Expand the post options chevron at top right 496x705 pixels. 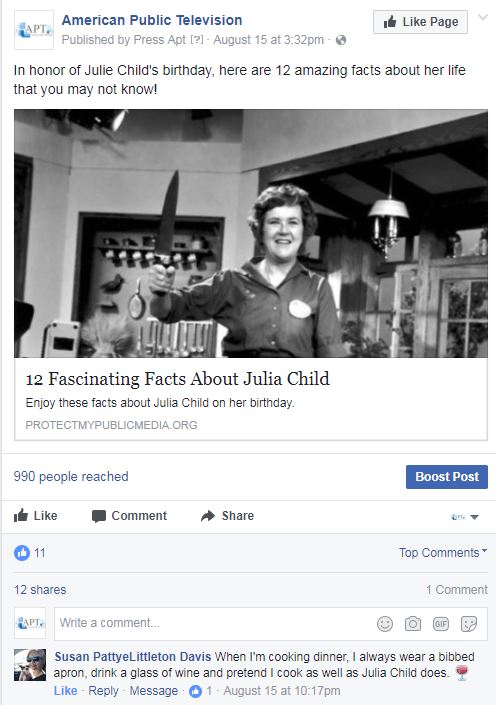(x=483, y=18)
